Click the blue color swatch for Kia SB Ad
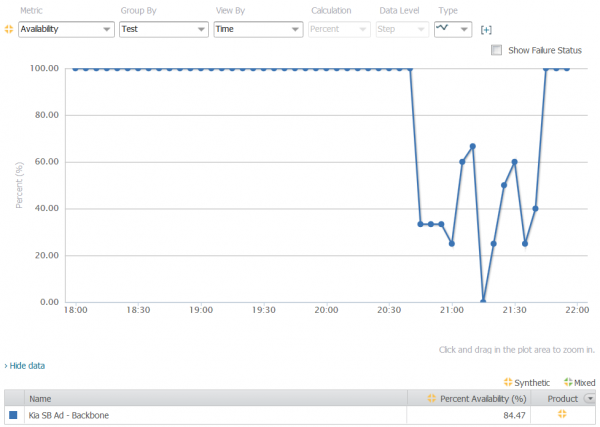 13,415
